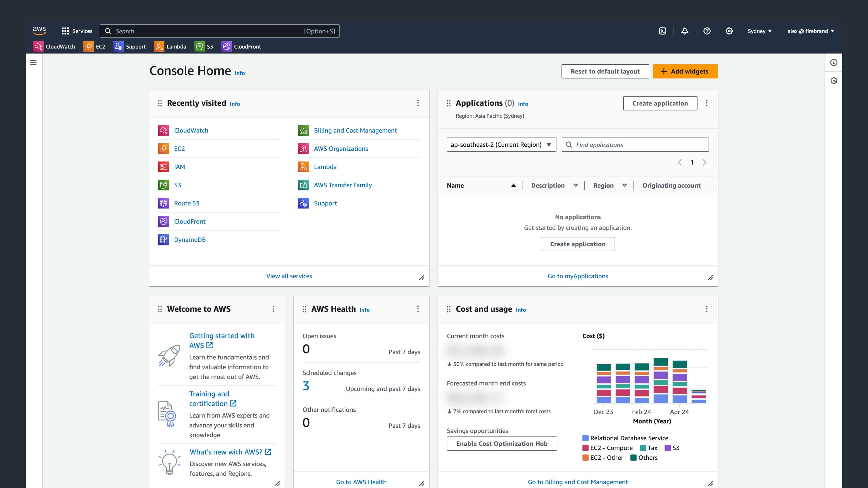Screen dimensions: 868x488
Task: Open S3 favorite in shortcut bar
Action: tap(203, 47)
